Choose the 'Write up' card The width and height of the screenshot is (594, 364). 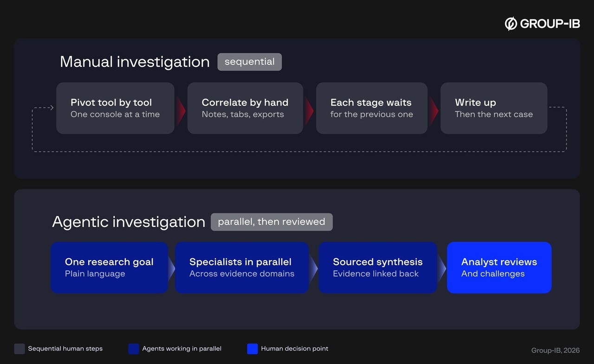tap(494, 108)
